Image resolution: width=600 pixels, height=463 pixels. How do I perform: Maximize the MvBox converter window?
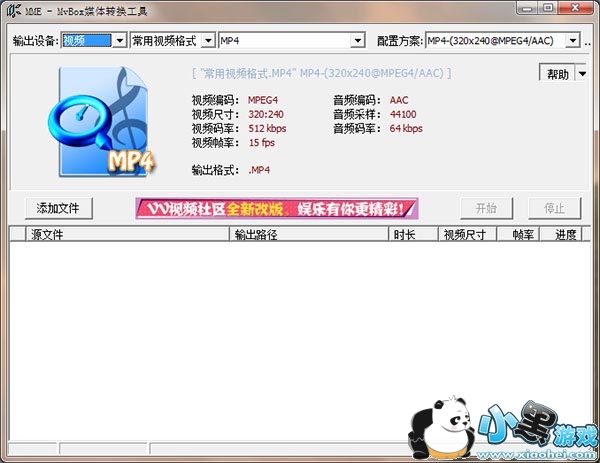[x=548, y=8]
